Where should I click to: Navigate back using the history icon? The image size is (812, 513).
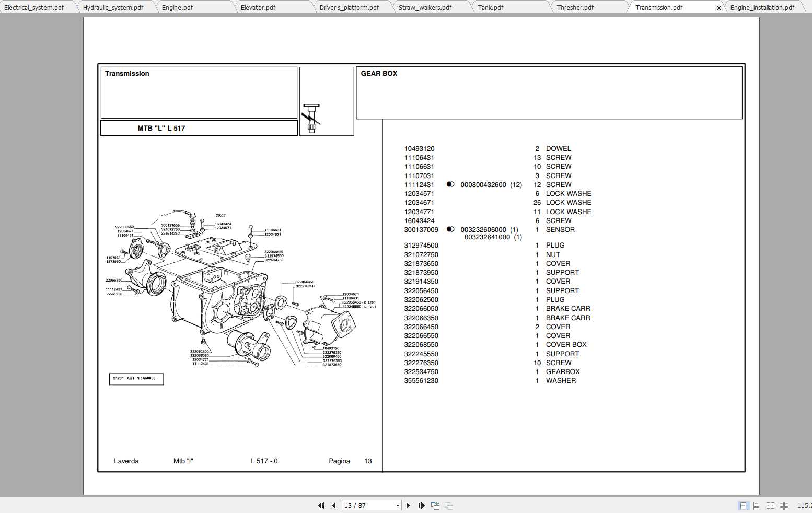(435, 505)
